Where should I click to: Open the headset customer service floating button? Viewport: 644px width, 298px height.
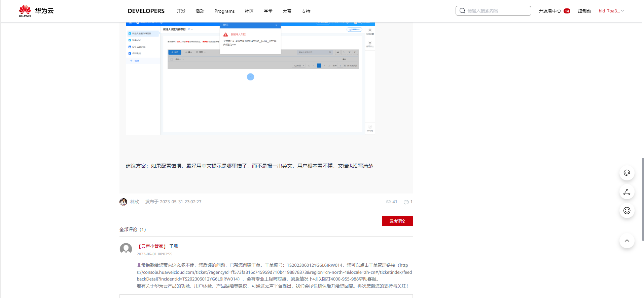(627, 173)
